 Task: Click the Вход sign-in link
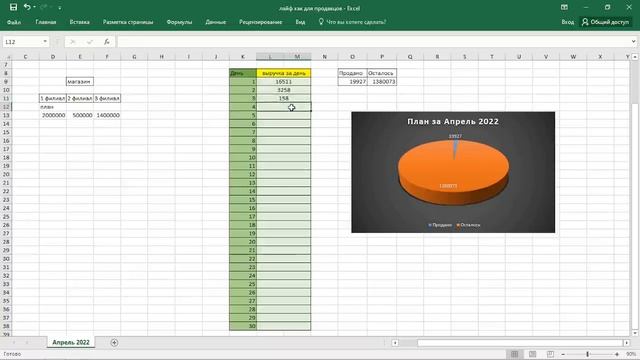[568, 22]
